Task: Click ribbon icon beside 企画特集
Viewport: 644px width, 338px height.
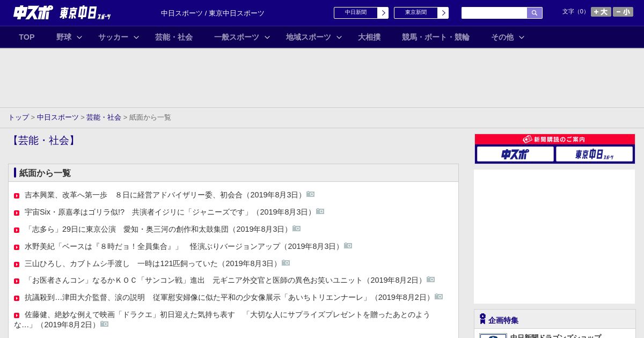Action: click(482, 319)
